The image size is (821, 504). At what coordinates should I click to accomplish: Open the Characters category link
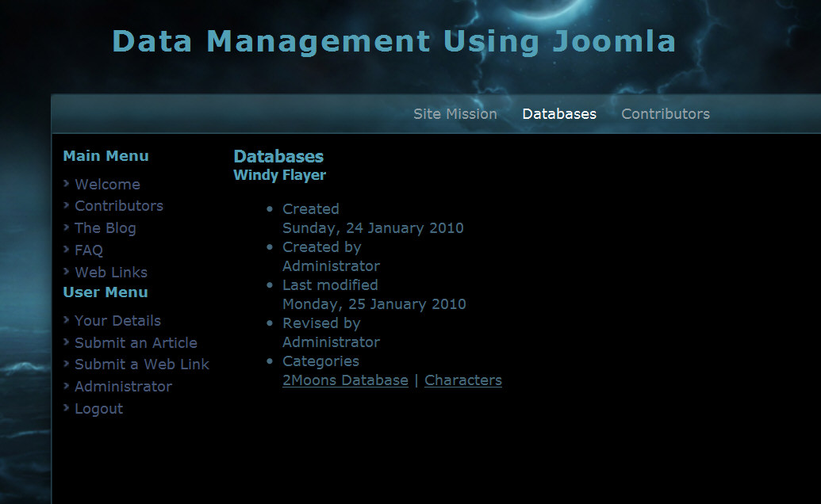pos(462,380)
